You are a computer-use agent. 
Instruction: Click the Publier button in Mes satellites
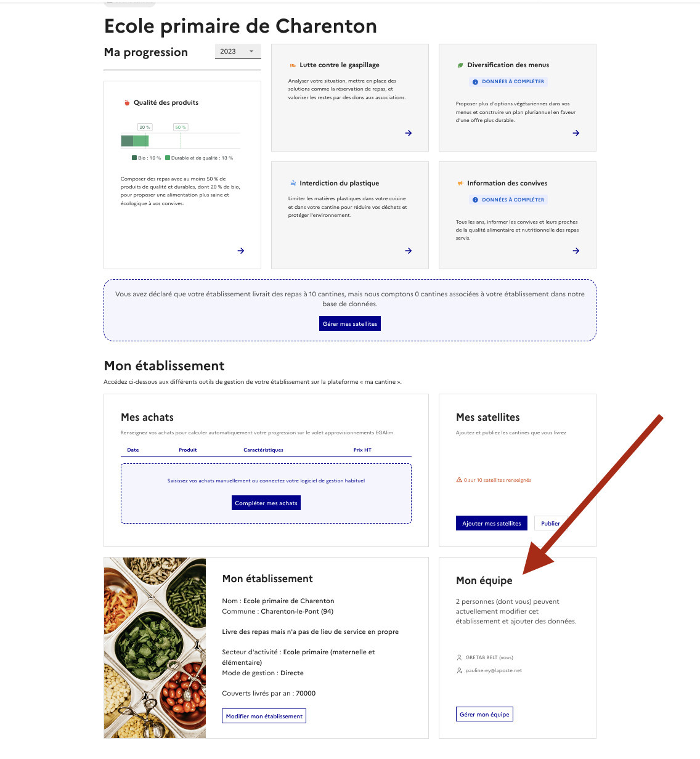pyautogui.click(x=550, y=523)
